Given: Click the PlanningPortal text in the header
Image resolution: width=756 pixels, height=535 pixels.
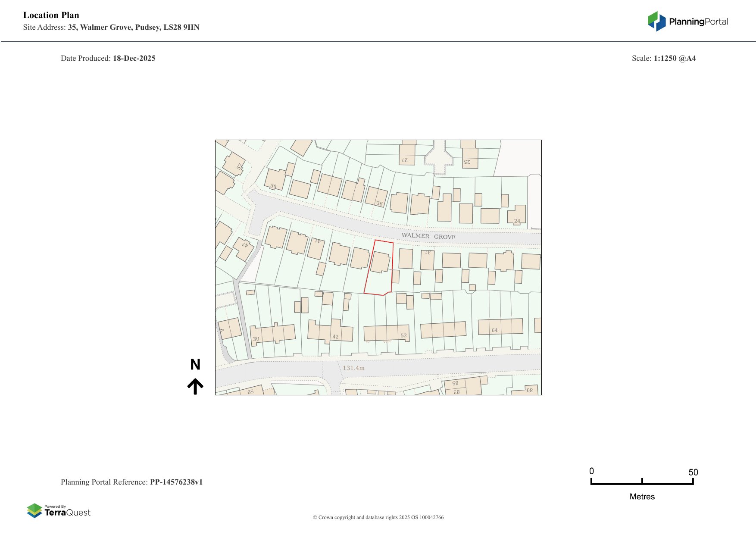Looking at the screenshot, I should (x=698, y=22).
